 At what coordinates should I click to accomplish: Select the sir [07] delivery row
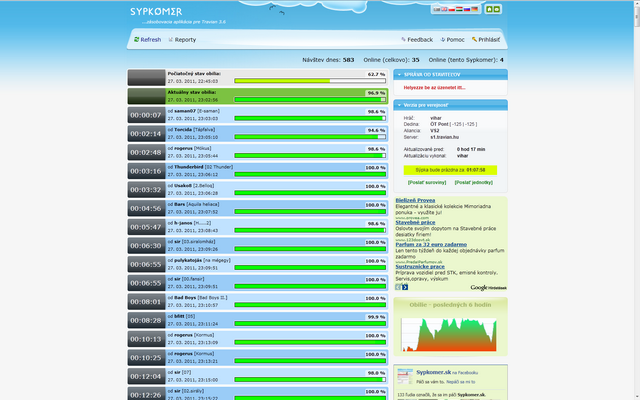[258, 376]
